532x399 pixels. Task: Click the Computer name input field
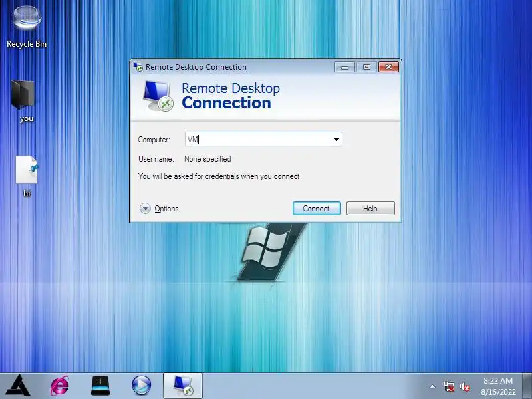click(263, 139)
